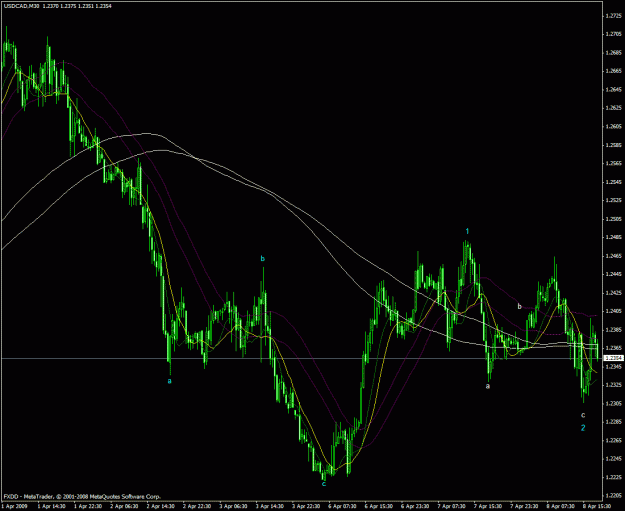Click the '1 Apr 14:30' time label

49,507
